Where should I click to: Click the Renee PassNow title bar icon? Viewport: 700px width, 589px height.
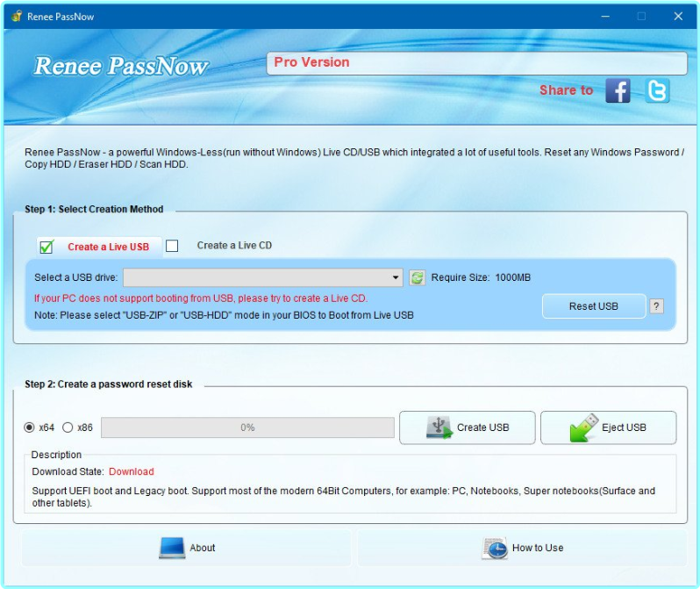click(16, 16)
